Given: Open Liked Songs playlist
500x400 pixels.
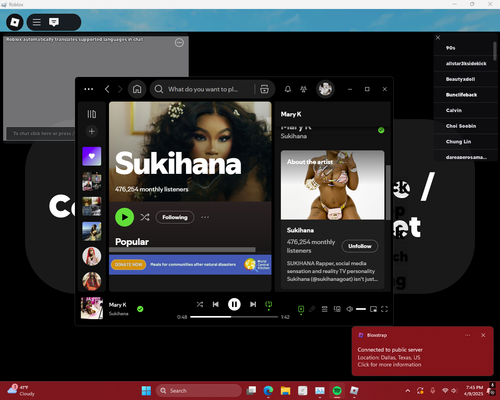Looking at the screenshot, I should tap(92, 156).
